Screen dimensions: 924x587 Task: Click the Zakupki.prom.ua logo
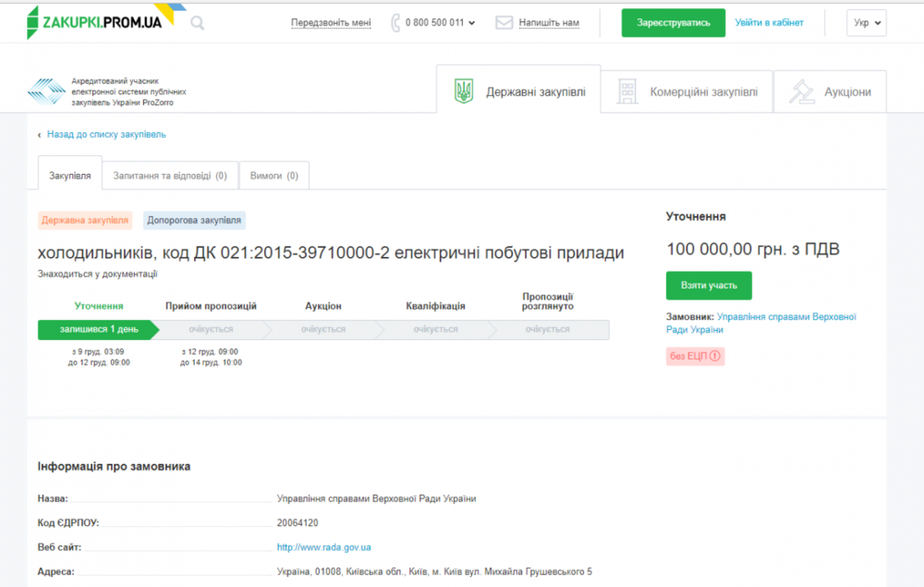[x=94, y=21]
